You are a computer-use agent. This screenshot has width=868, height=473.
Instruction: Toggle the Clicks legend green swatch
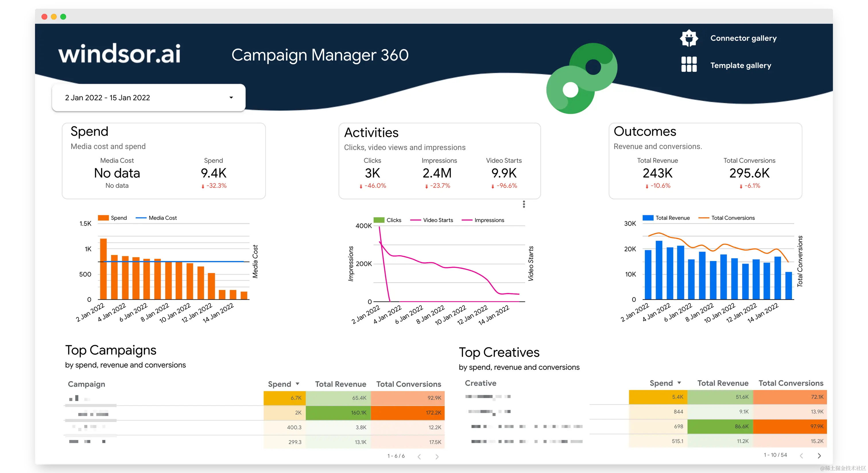379,220
